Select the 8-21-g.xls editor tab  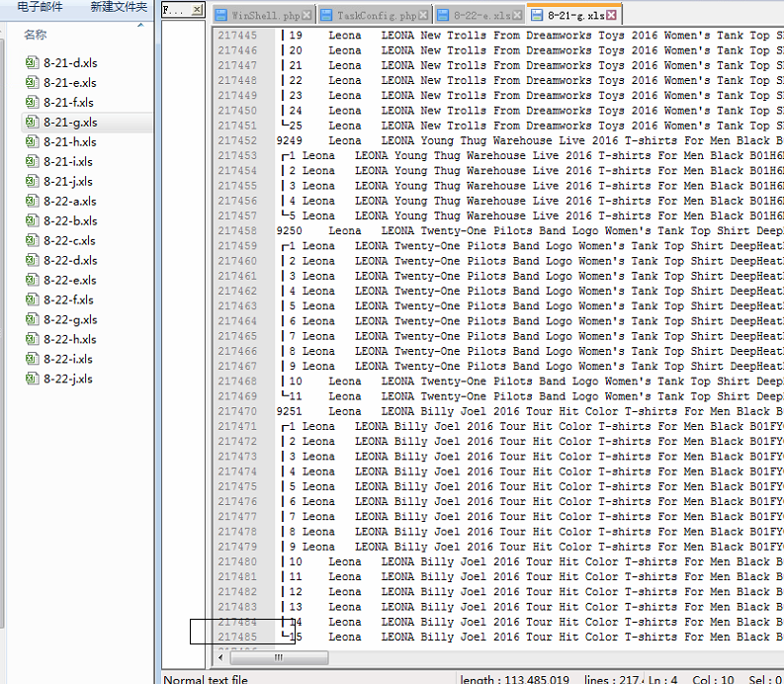pos(576,16)
